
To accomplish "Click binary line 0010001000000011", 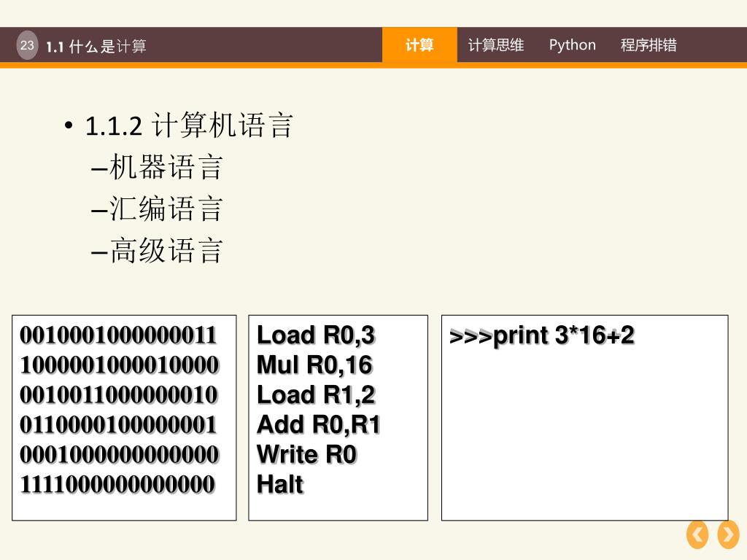I will (x=119, y=335).
